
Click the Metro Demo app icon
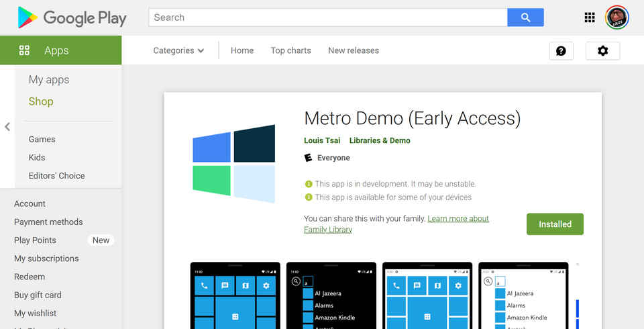coord(234,164)
